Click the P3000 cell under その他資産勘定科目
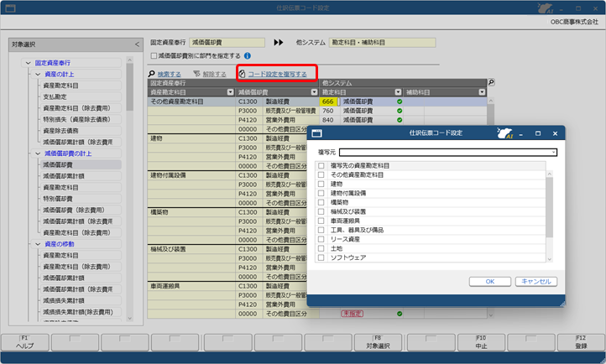Screen dimensions: 606x364 tap(248, 111)
